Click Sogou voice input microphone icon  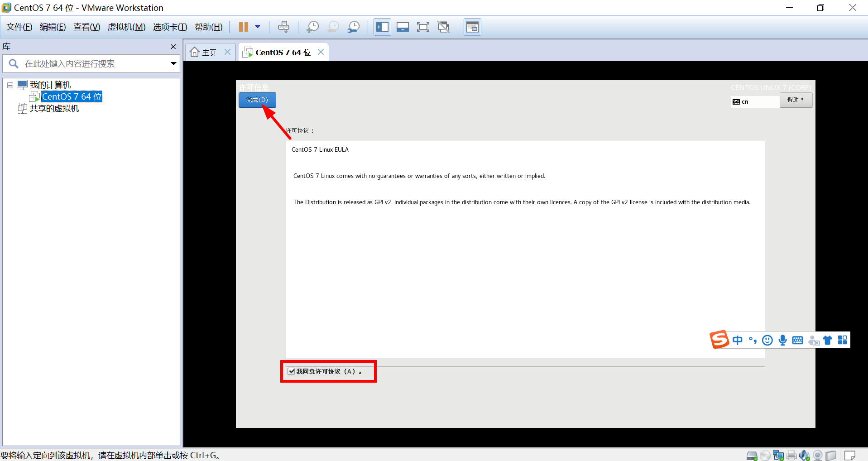tap(782, 340)
